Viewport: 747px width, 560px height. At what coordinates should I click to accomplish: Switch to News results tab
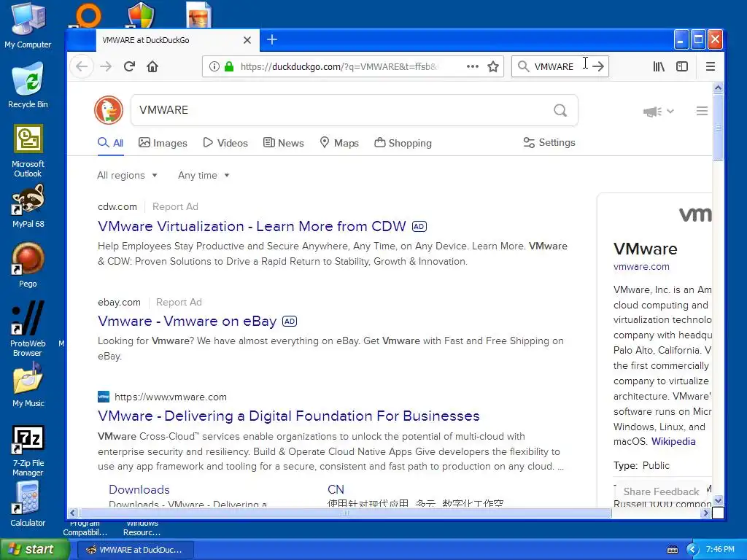[284, 143]
